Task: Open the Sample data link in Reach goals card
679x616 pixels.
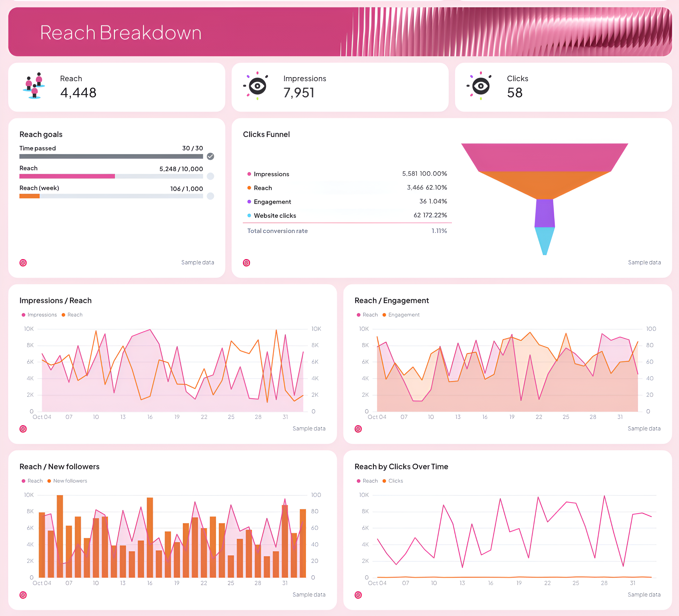Action: click(x=198, y=262)
